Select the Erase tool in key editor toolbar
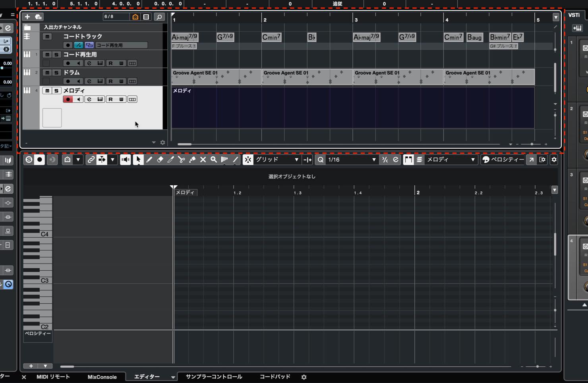The image size is (588, 383). pos(160,160)
